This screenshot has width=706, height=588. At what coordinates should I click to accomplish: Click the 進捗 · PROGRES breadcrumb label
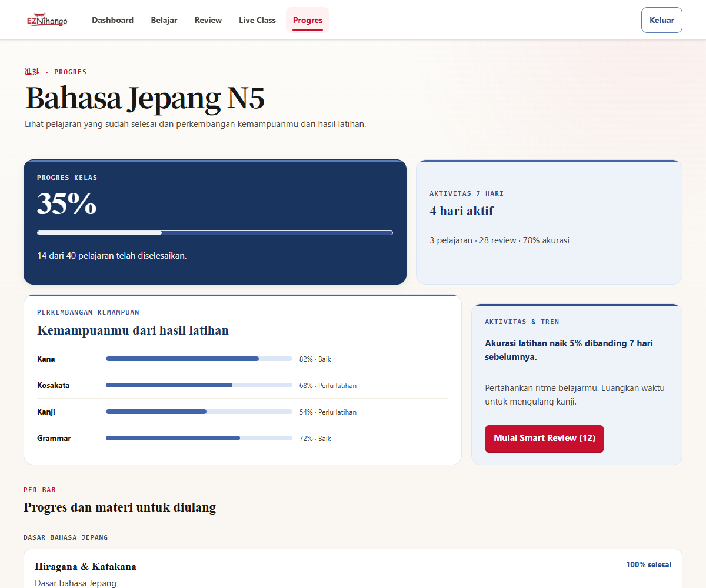(x=55, y=72)
